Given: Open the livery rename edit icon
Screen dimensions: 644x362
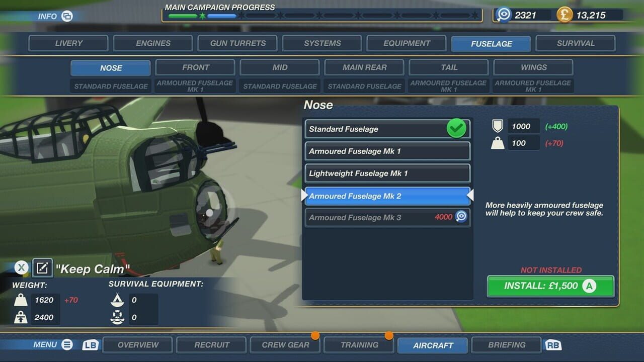Looking at the screenshot, I should [x=42, y=268].
